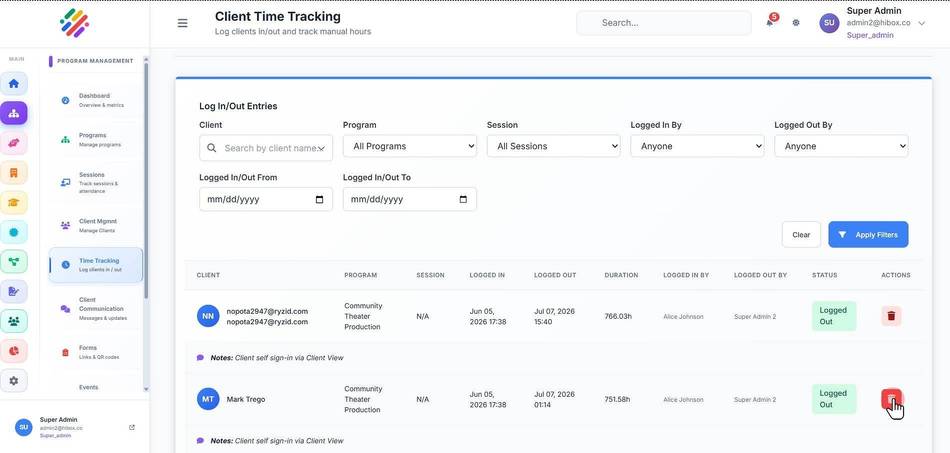Screen dimensions: 950x453
Task: Expand the Super Admin account chevron
Action: click(922, 23)
